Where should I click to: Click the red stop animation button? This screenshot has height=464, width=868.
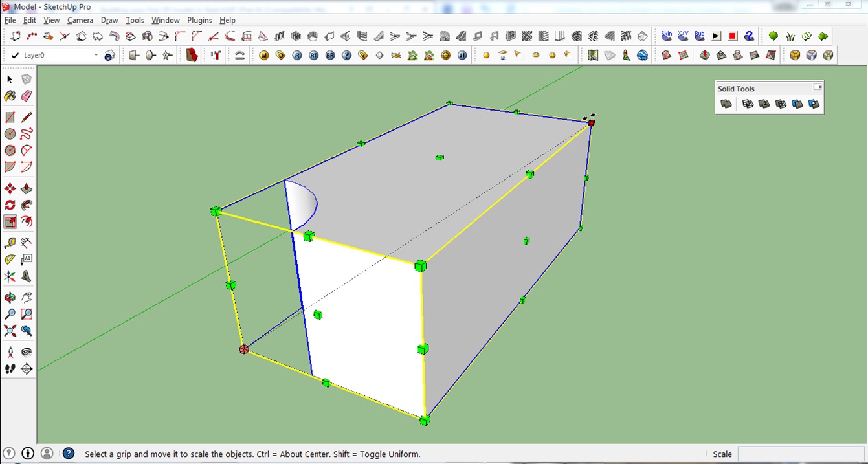pyautogui.click(x=732, y=36)
